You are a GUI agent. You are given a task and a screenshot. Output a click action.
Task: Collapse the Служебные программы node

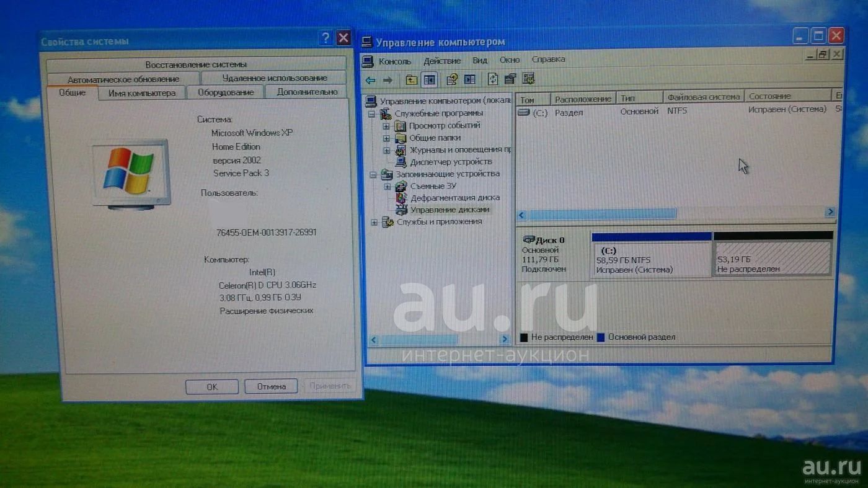coord(372,114)
